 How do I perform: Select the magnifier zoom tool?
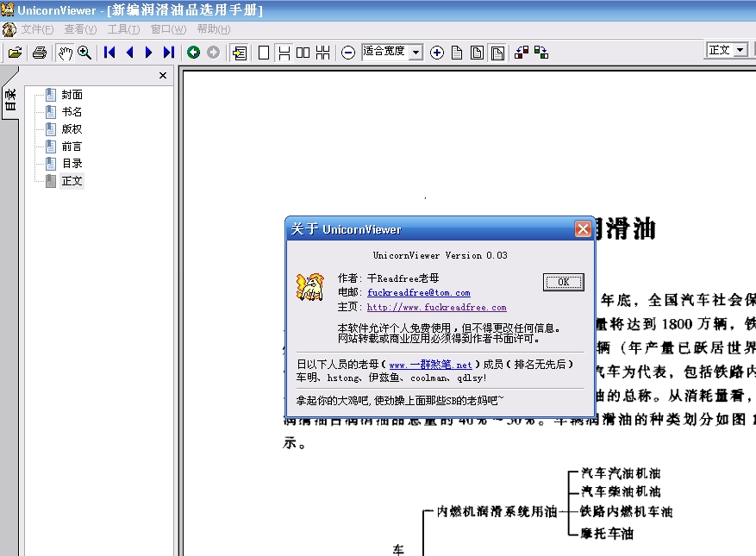[x=84, y=52]
